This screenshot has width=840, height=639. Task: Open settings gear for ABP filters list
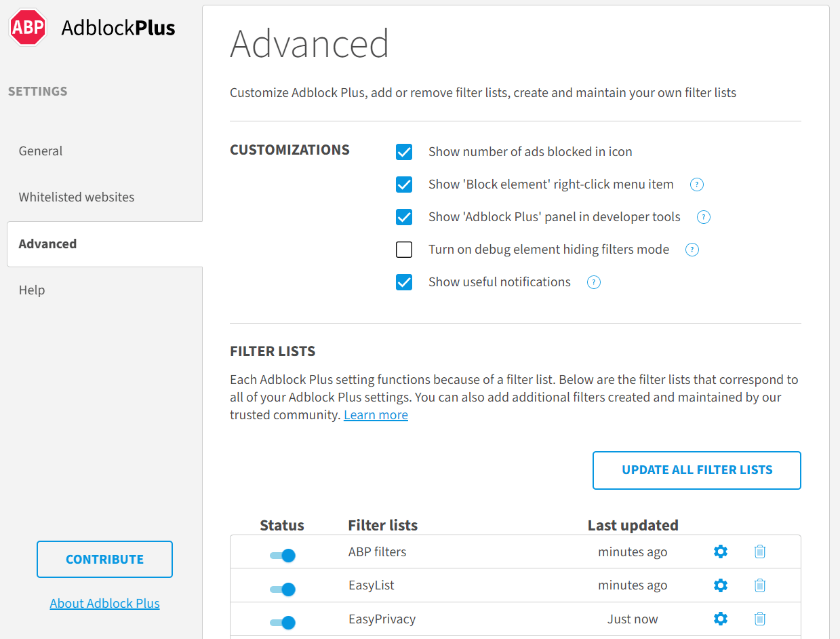pyautogui.click(x=720, y=551)
